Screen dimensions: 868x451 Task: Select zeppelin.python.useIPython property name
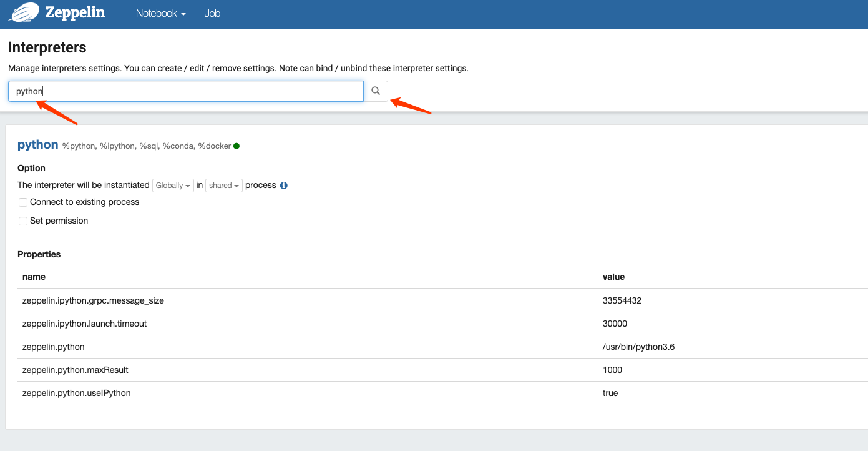pyautogui.click(x=76, y=393)
